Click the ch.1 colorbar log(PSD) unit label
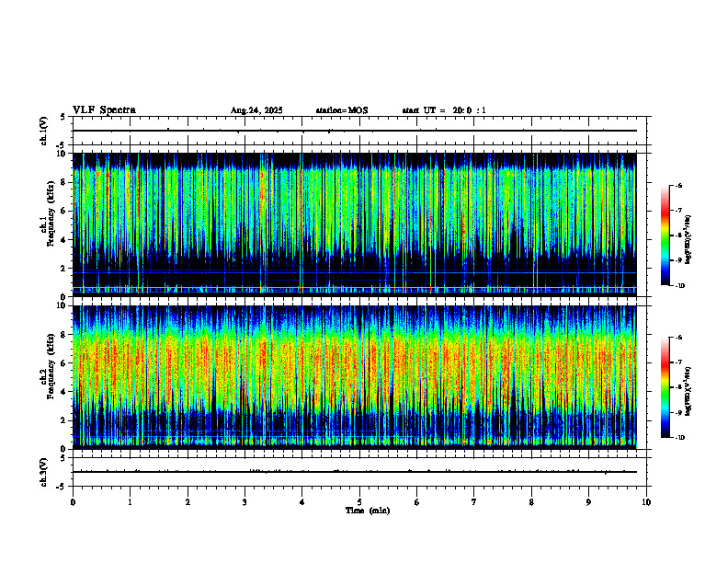This screenshot has width=728, height=563. click(688, 239)
